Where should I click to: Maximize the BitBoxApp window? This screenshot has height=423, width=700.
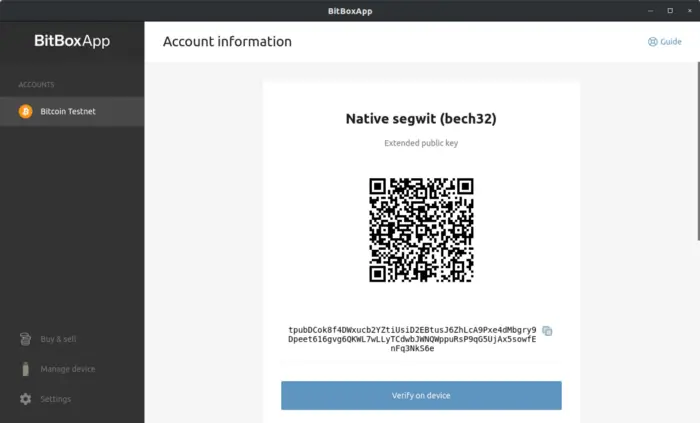(669, 10)
